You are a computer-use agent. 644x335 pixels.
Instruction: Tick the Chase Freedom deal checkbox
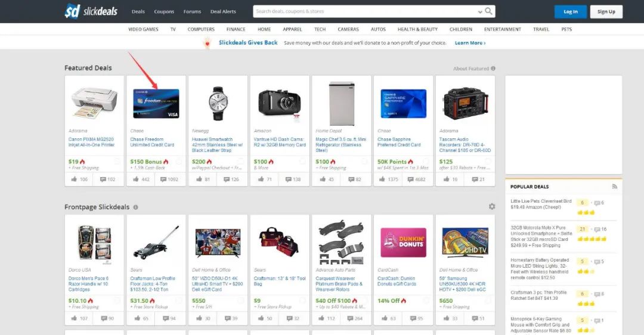(x=179, y=162)
